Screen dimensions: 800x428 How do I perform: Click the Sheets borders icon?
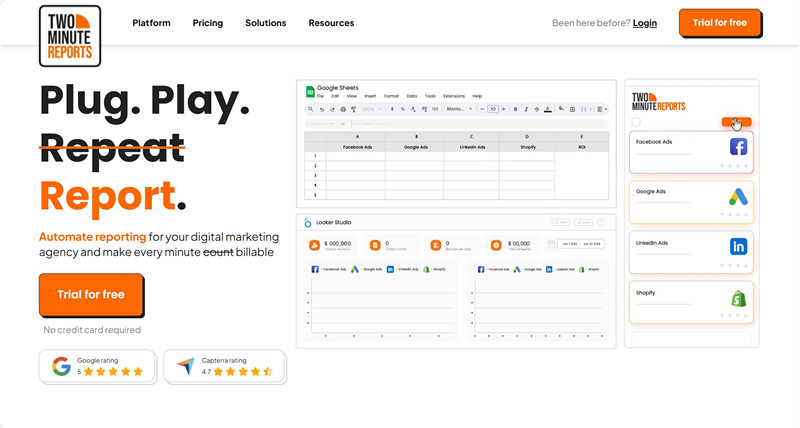[x=572, y=109]
